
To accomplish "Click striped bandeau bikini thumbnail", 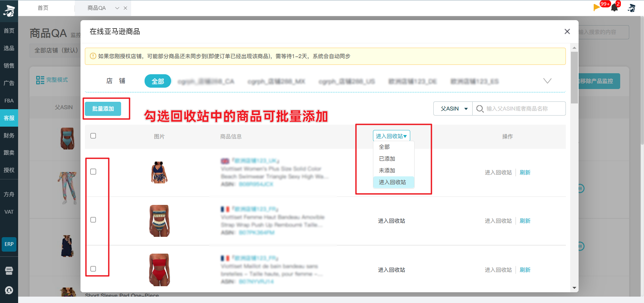I will (x=159, y=221).
